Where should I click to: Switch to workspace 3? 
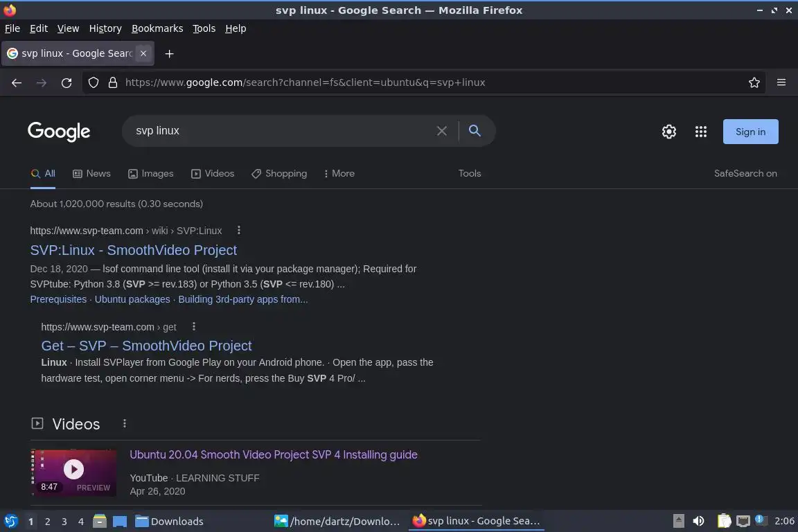(64, 522)
